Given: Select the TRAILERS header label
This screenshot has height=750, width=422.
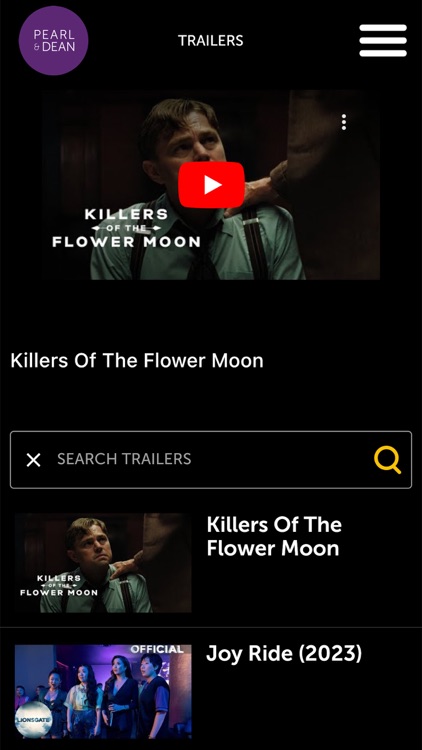Looking at the screenshot, I should pyautogui.click(x=211, y=41).
